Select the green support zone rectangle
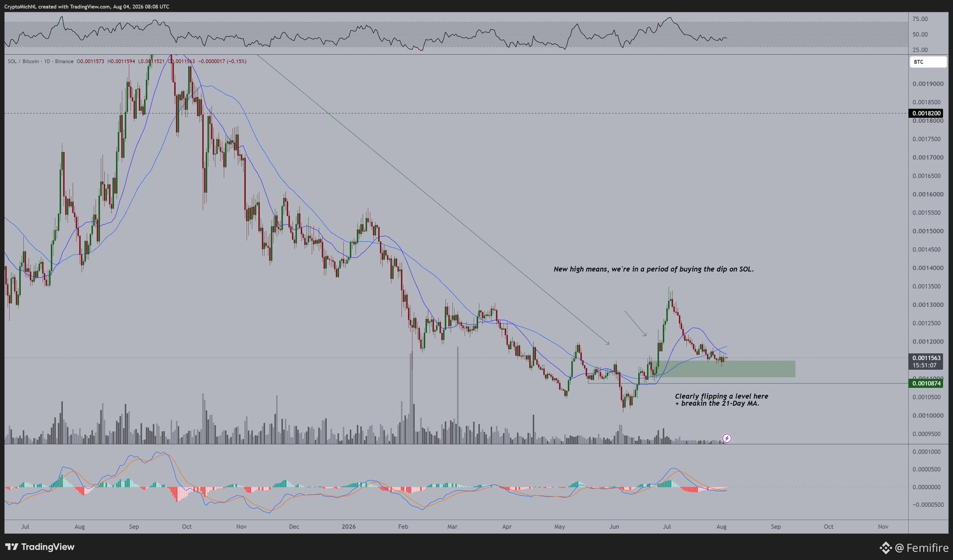Image resolution: width=953 pixels, height=560 pixels. tap(723, 369)
